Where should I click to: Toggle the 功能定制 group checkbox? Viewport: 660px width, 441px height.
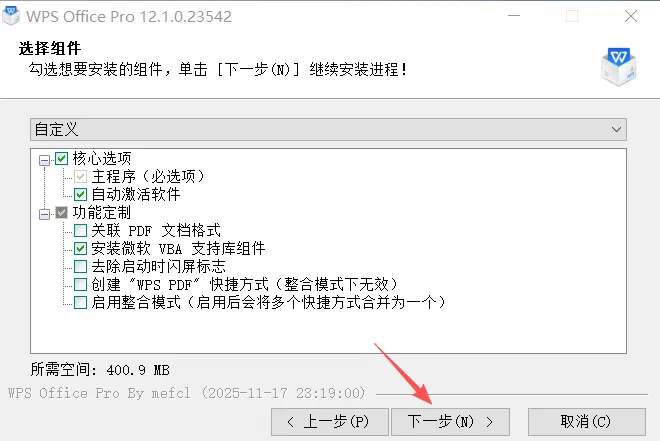[x=61, y=213]
